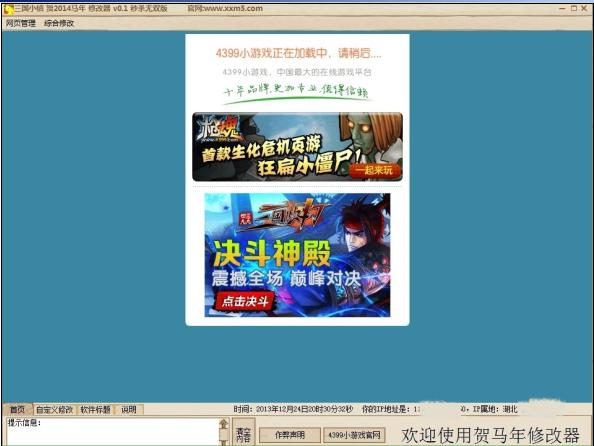Open the 综合修改 menu
The width and height of the screenshot is (594, 446).
point(59,23)
